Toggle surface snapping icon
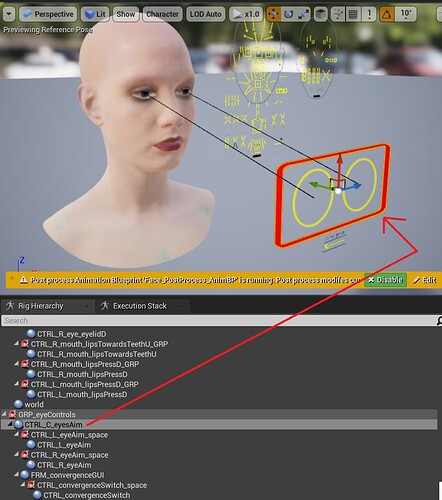442x500 pixels. point(338,14)
